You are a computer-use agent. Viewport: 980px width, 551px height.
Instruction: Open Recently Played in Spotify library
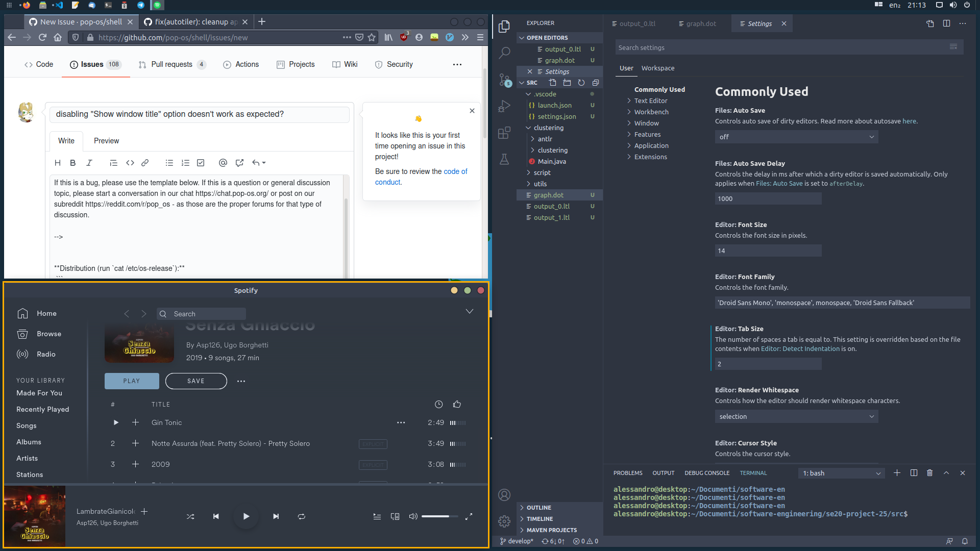42,409
